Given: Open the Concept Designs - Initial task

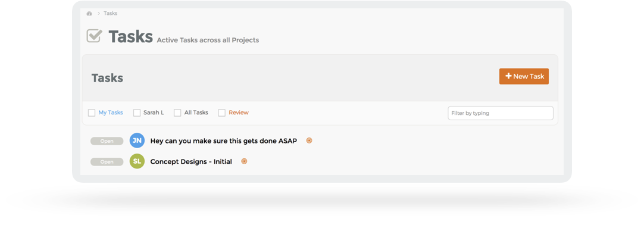Looking at the screenshot, I should [x=191, y=161].
